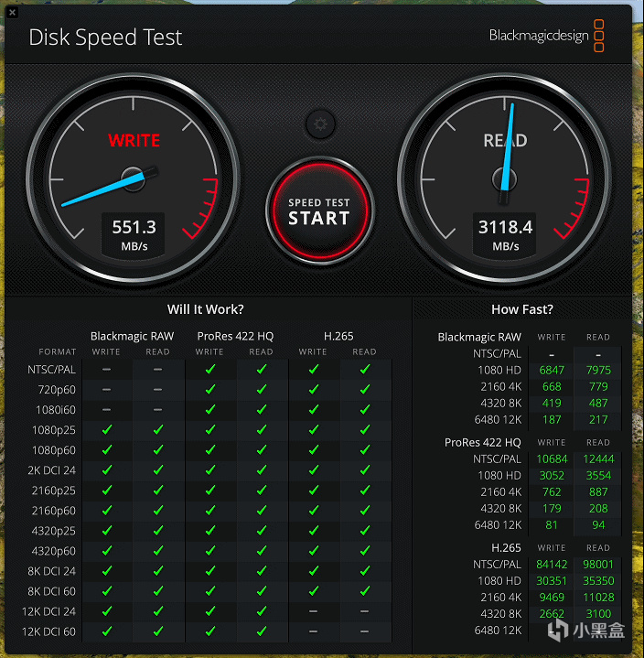Click the 12K DCI 60 format row label
The height and width of the screenshot is (658, 644).
click(x=48, y=631)
